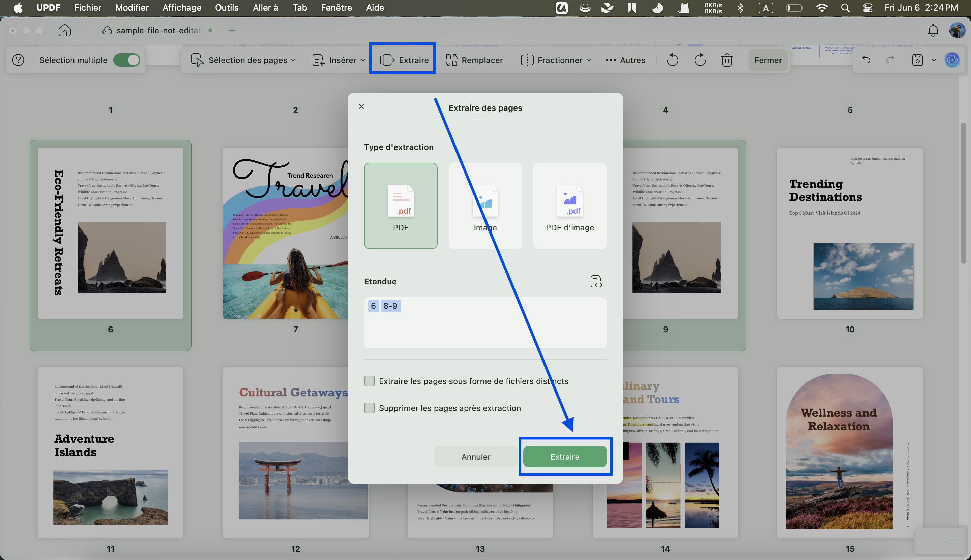Screen dimensions: 971x560
Task: Open the Fenêtre menu
Action: [x=336, y=8]
